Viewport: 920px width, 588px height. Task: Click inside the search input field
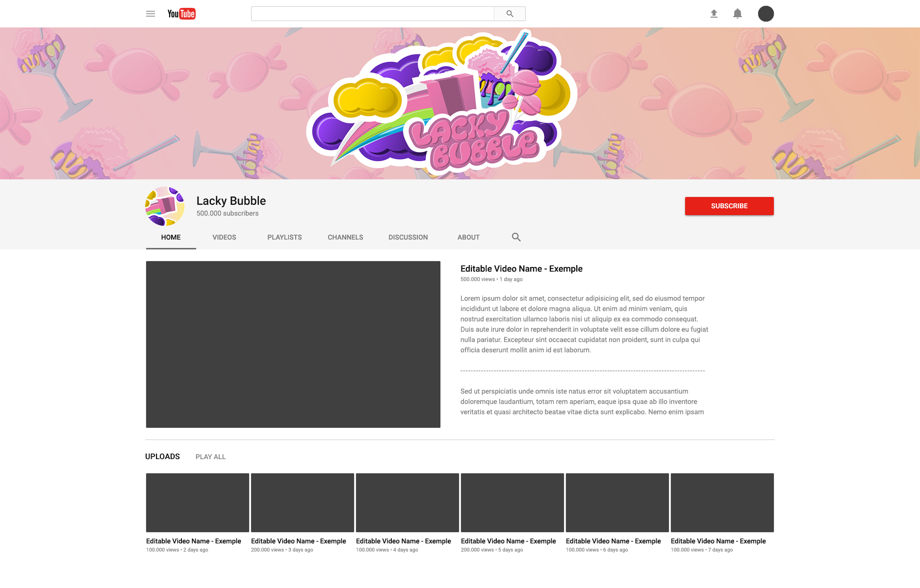point(372,13)
